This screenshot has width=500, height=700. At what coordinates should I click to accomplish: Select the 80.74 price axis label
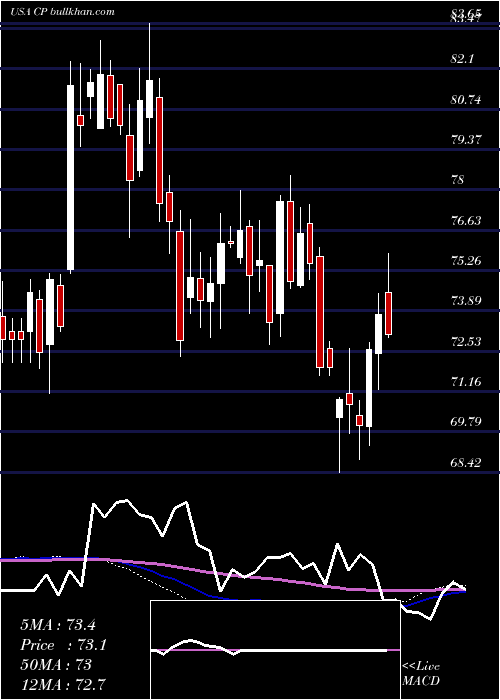tap(466, 99)
